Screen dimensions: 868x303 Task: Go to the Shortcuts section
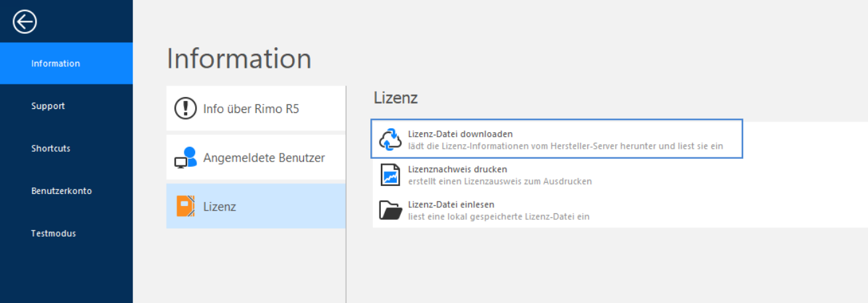click(x=66, y=148)
